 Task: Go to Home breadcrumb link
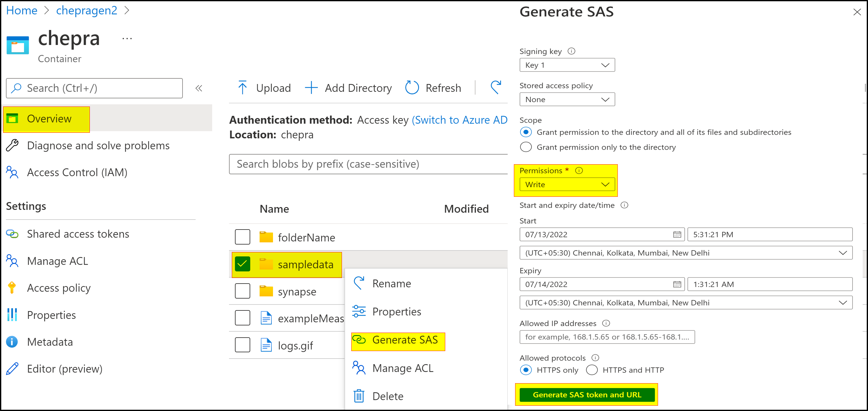point(22,10)
